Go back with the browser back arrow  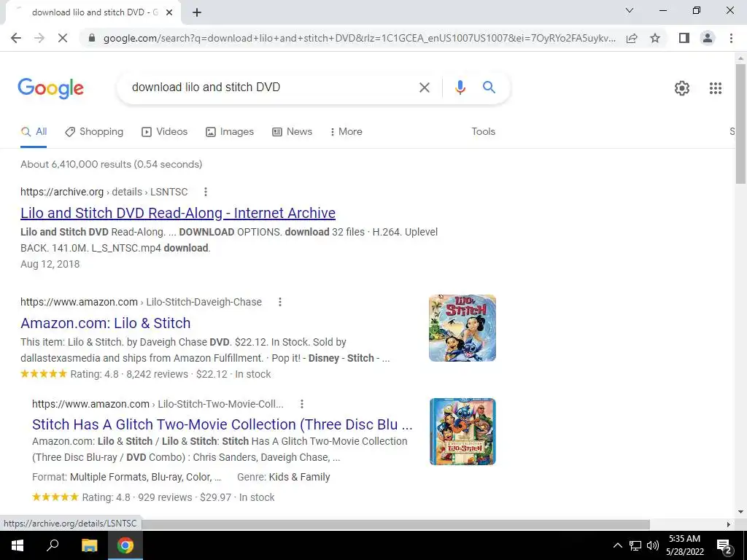[x=16, y=38]
